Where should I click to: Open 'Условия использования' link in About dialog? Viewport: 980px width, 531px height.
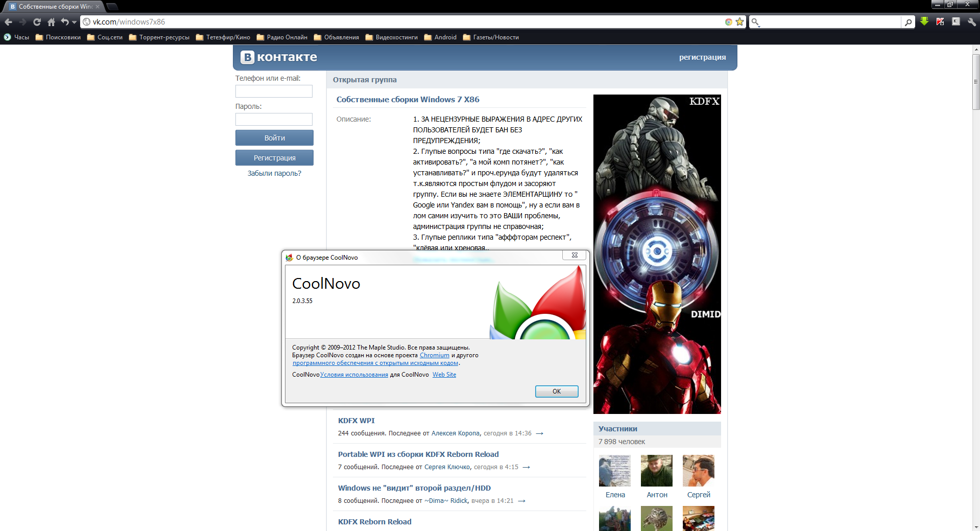click(x=354, y=375)
